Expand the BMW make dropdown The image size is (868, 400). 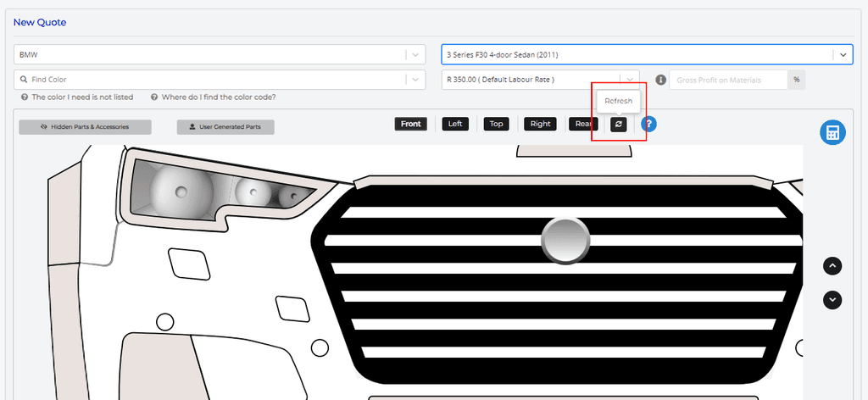[415, 55]
